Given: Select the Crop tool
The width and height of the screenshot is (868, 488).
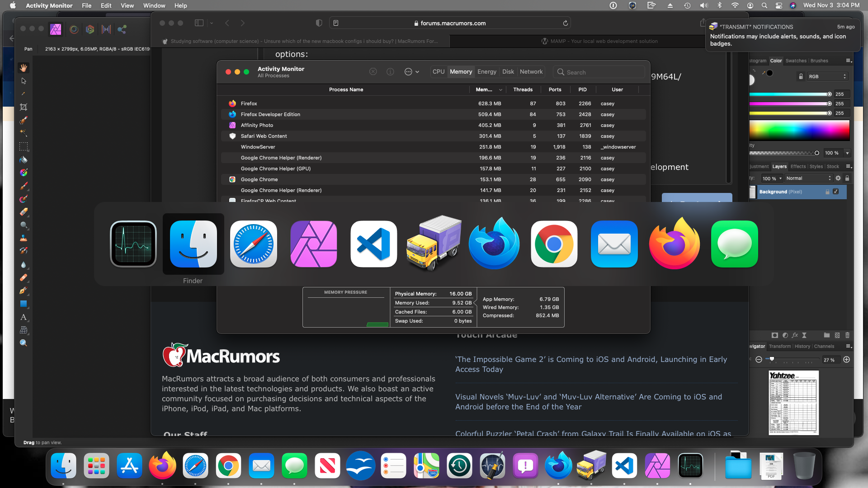Looking at the screenshot, I should click(24, 107).
